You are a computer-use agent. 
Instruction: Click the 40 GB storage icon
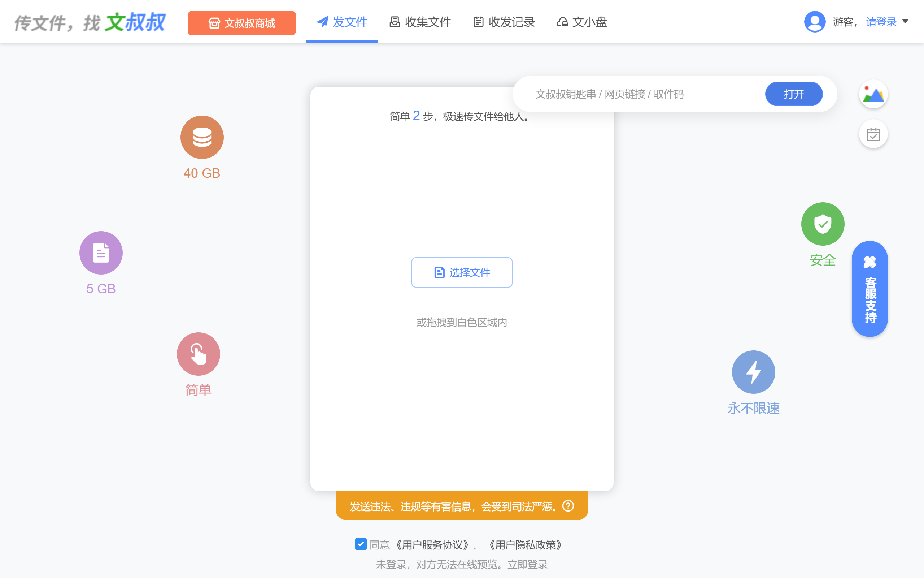202,137
